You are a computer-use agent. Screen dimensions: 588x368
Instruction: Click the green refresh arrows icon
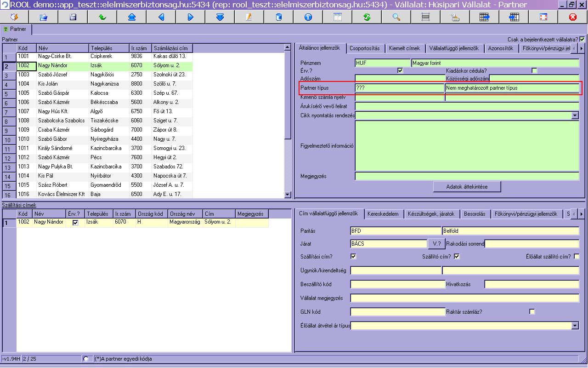(367, 17)
